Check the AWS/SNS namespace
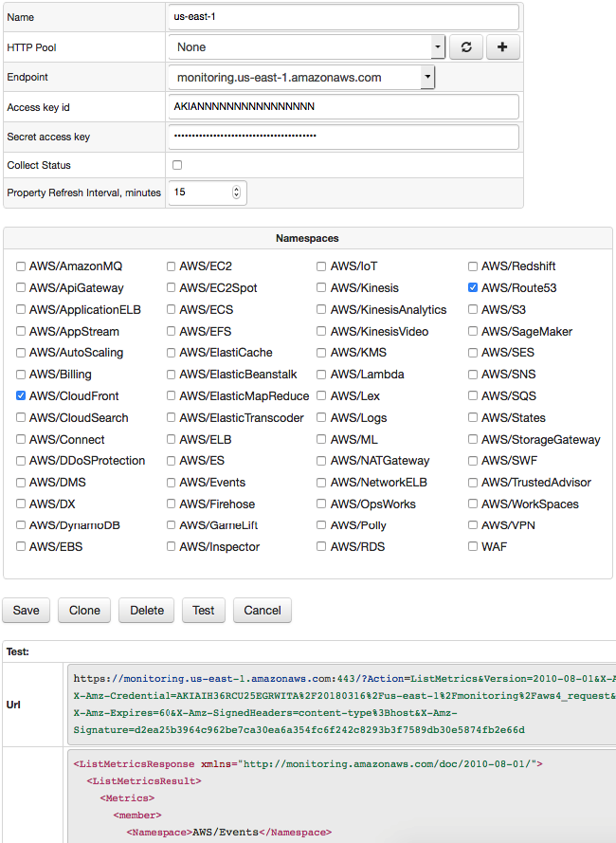 [x=473, y=375]
